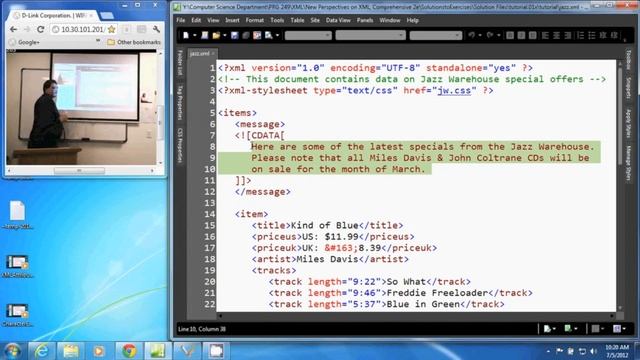Open the Other bookmarks folder
This screenshot has width=640, height=360.
[134, 42]
